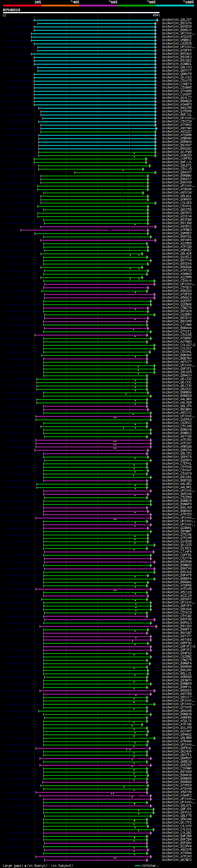The image size is (197, 868).
Task: Select the UniRef100_A7PIQ9 label
Action: (177, 247)
